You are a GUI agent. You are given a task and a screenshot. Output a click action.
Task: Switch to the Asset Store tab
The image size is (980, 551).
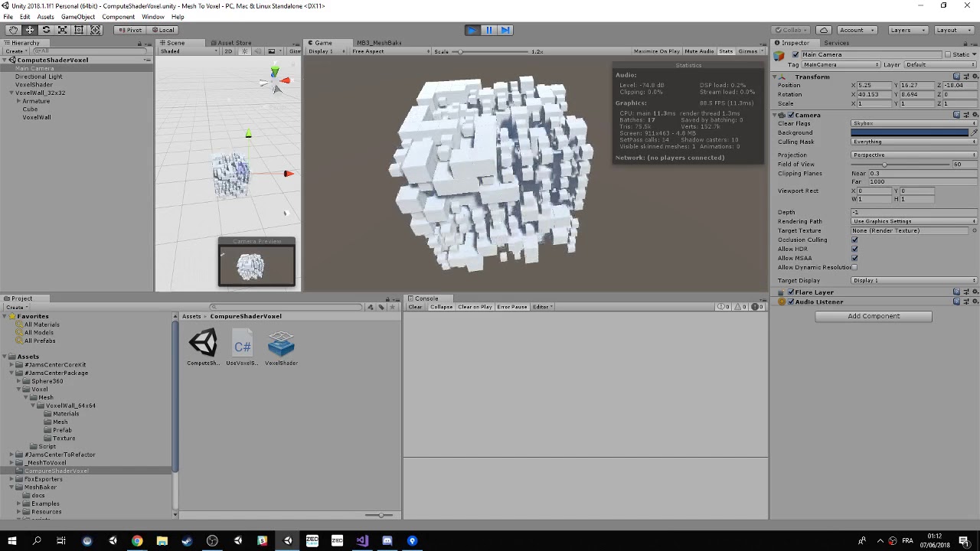tap(230, 43)
